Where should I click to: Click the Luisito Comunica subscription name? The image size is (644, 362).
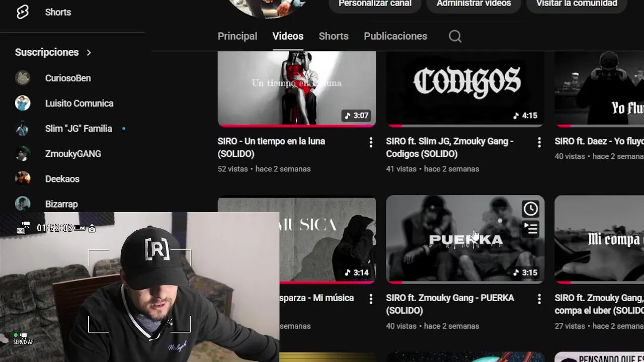point(79,103)
